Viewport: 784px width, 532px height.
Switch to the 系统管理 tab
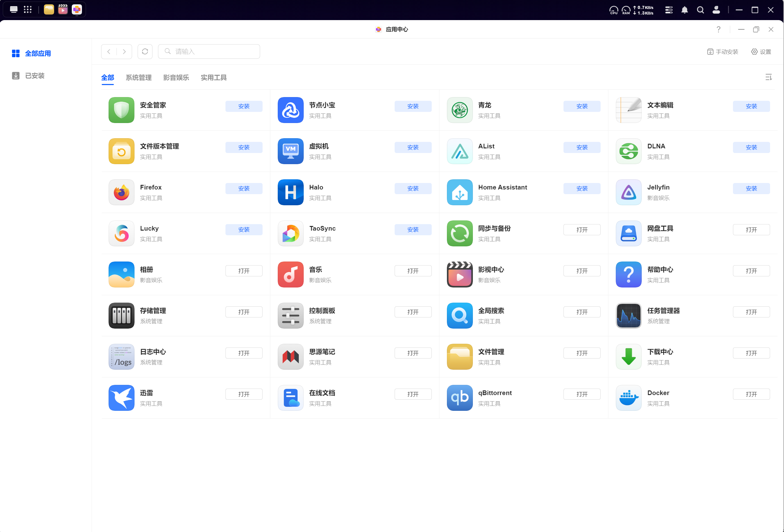[139, 78]
